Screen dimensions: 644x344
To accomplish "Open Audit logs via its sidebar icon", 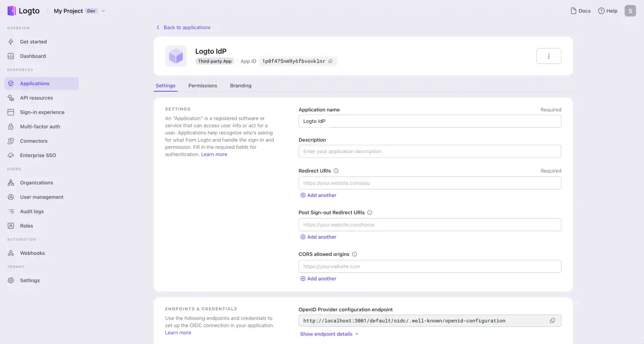I will [x=11, y=211].
